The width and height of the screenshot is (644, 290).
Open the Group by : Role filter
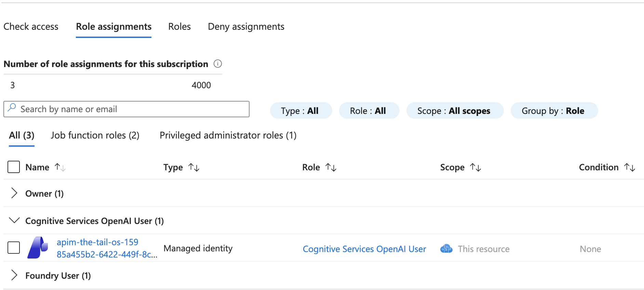click(x=554, y=111)
